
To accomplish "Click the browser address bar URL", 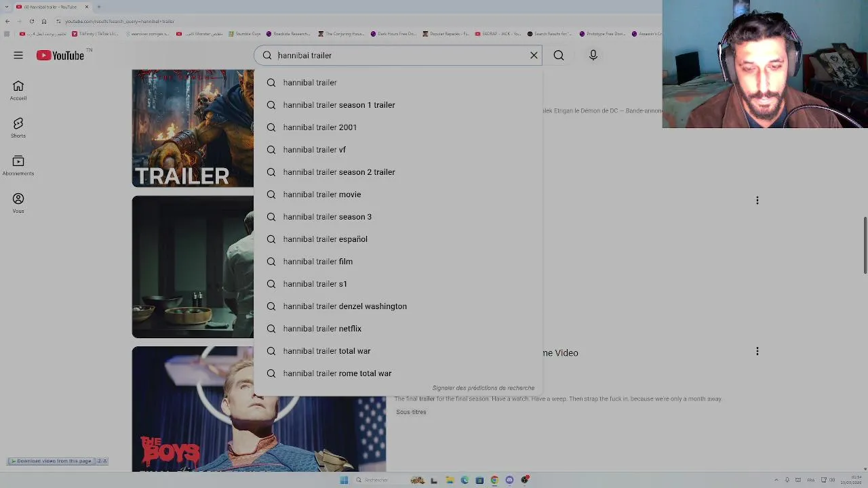I will click(x=120, y=21).
